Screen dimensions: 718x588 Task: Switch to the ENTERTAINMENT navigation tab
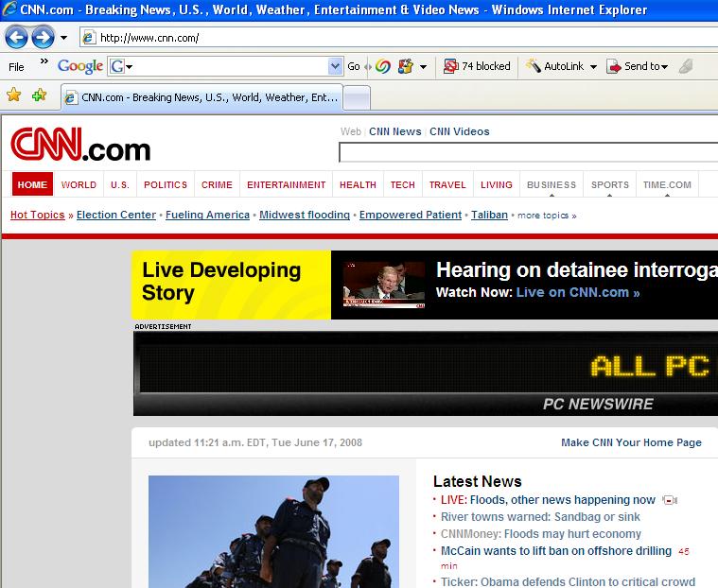point(287,185)
